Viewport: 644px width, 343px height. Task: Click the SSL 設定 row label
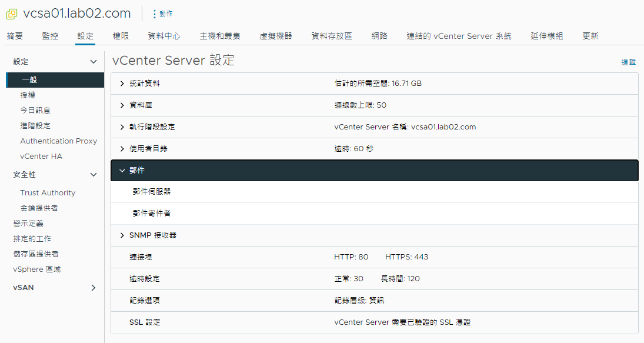(145, 322)
